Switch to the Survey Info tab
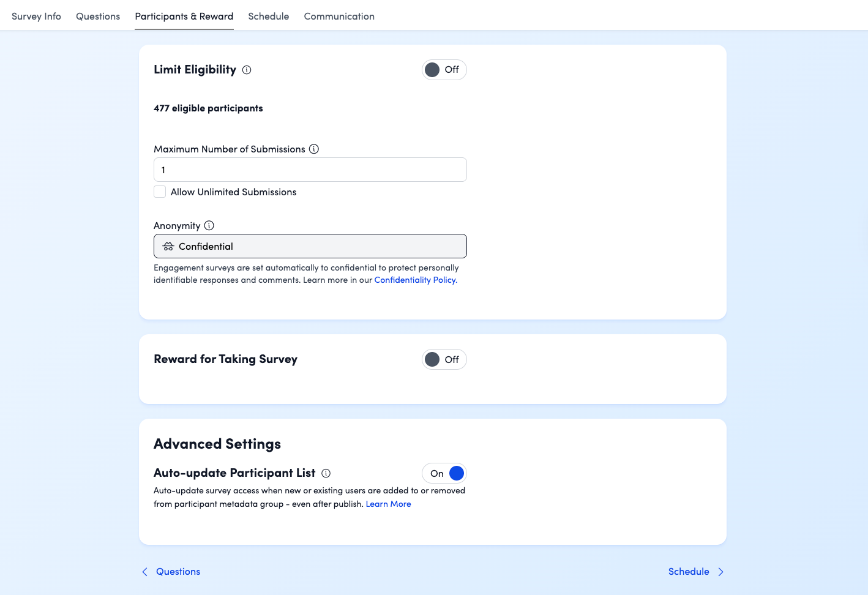This screenshot has height=595, width=868. pyautogui.click(x=36, y=17)
